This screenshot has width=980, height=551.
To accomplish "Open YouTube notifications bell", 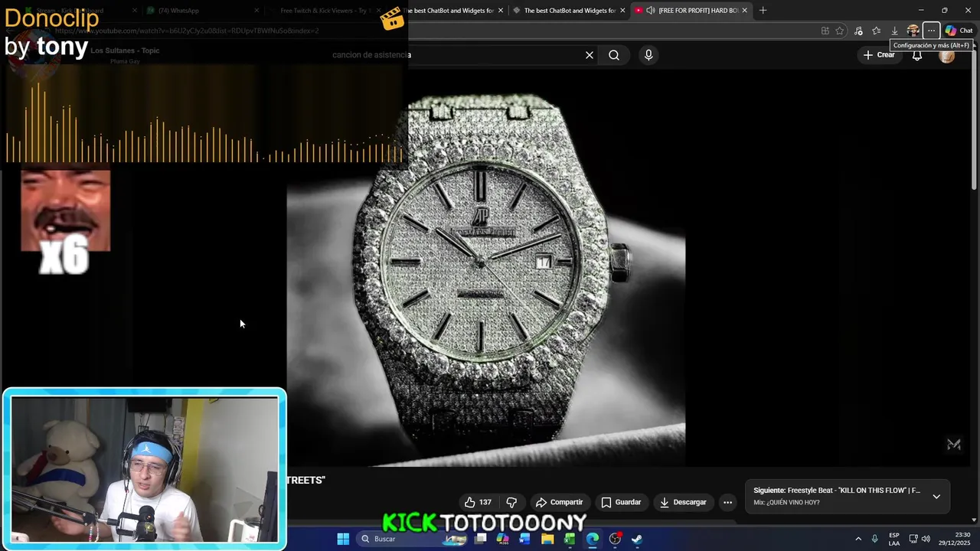I will (x=917, y=55).
